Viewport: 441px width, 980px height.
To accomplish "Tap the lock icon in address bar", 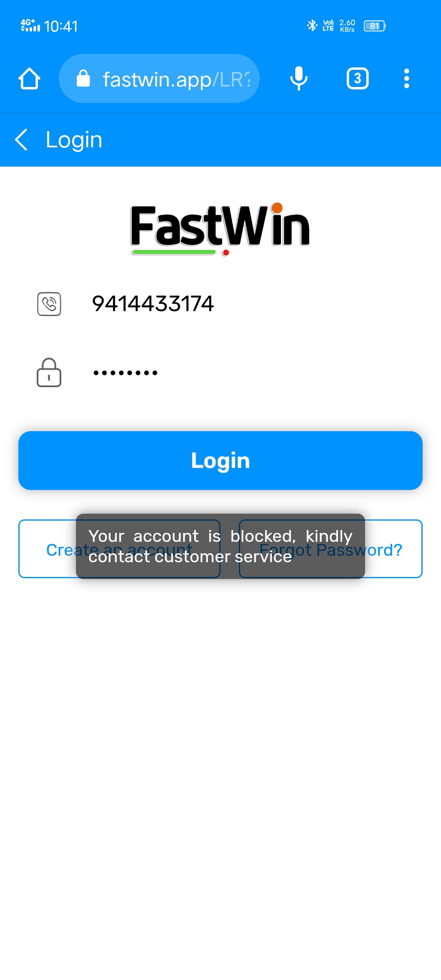I will coord(83,78).
